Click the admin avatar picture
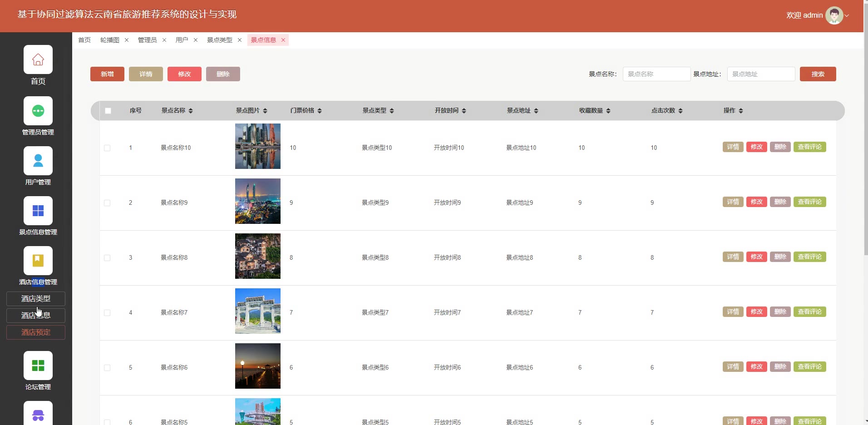868x425 pixels. pyautogui.click(x=833, y=15)
